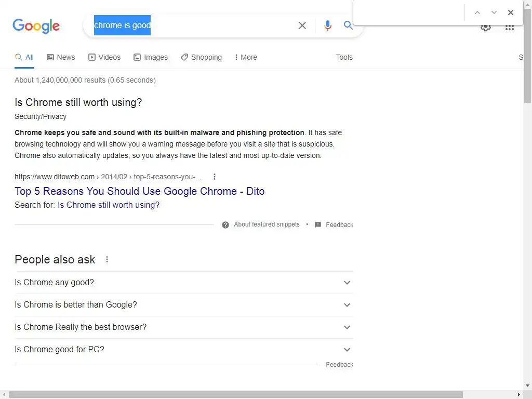Select the All search tab
Viewport: 532px width, 399px height.
click(24, 57)
